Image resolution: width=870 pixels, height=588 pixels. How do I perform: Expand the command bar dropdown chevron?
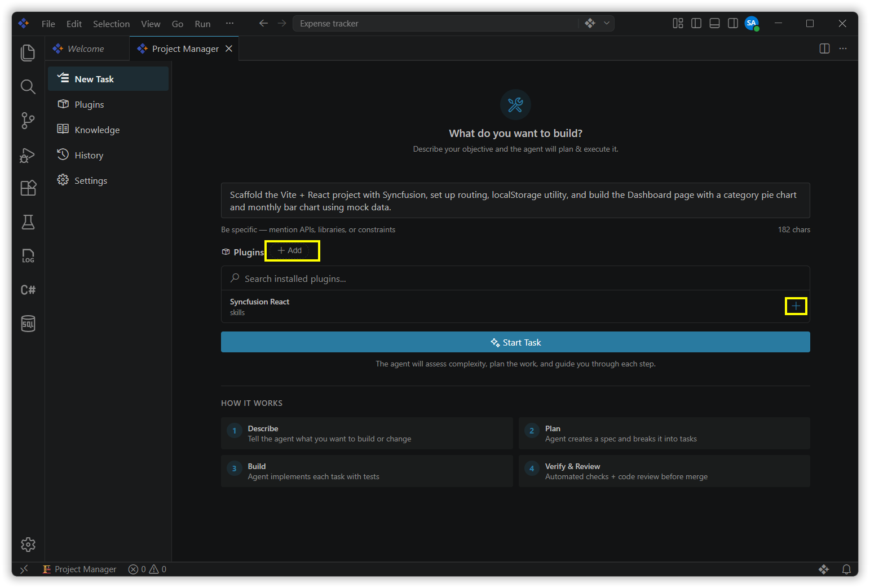point(607,23)
